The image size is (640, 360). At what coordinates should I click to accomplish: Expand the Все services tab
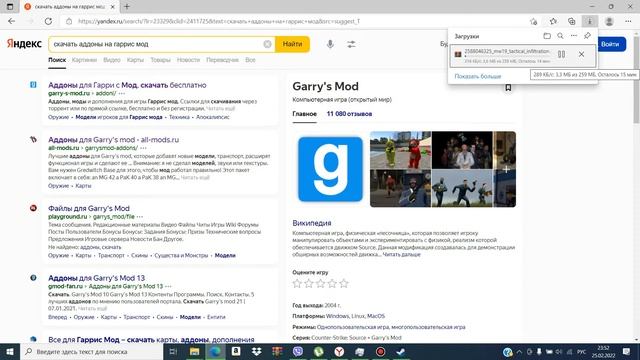[250, 60]
